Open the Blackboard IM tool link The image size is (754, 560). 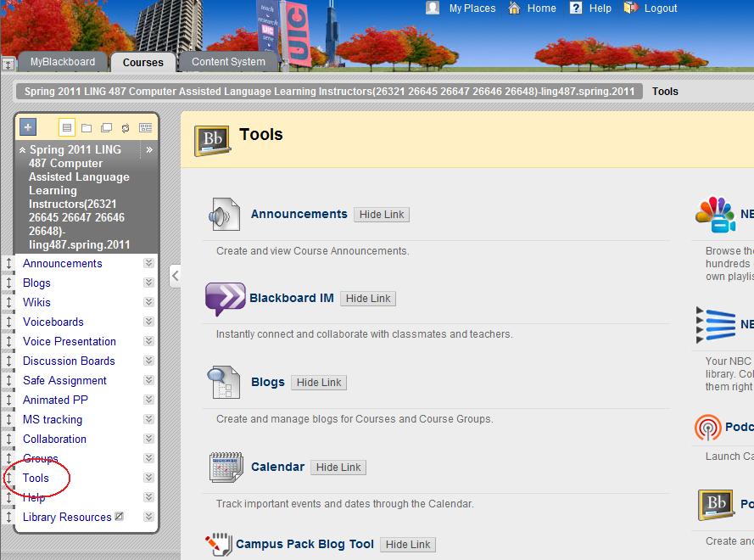point(292,299)
